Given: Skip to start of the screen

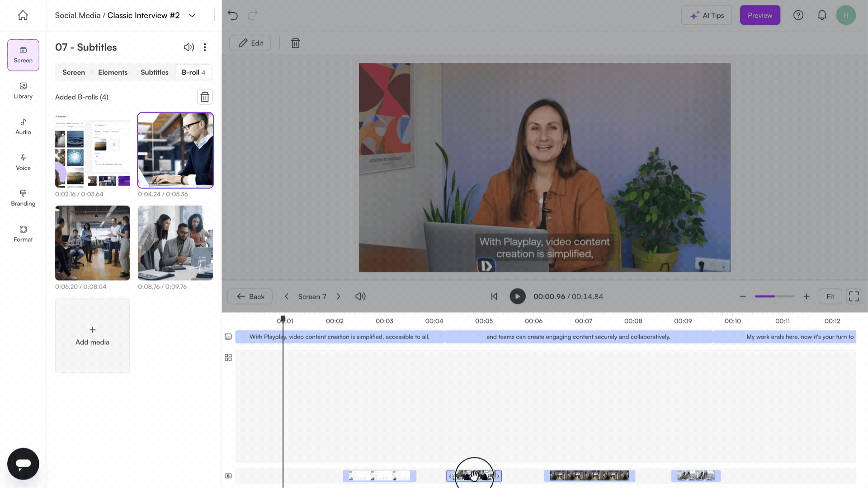Looking at the screenshot, I should (x=494, y=296).
